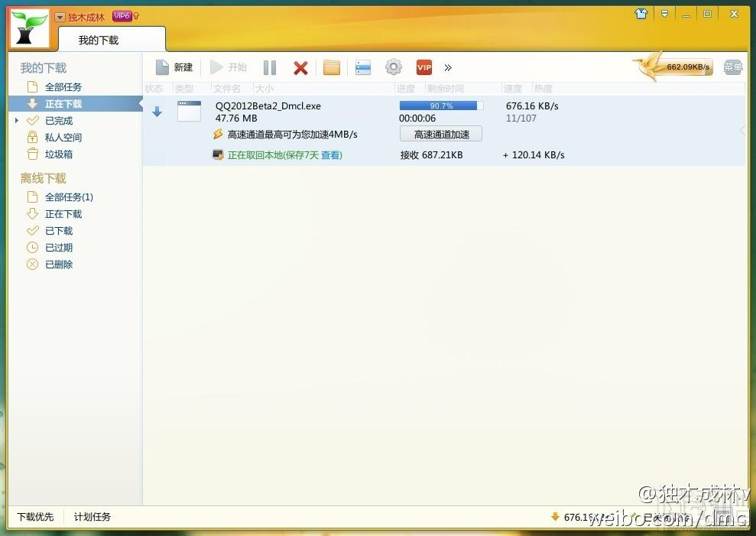756x536 pixels.
Task: Click the 查看 link in offline retrieval row
Action: click(x=330, y=155)
